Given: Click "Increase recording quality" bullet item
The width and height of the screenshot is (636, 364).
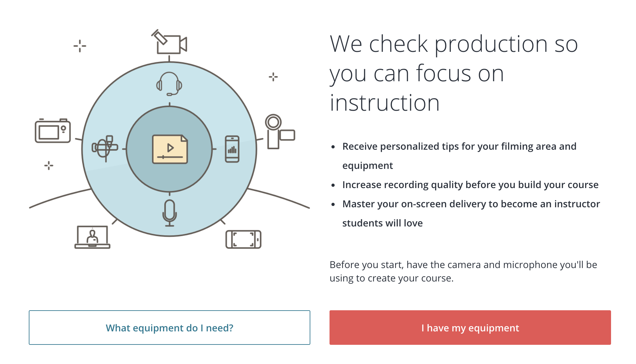Looking at the screenshot, I should [x=470, y=185].
